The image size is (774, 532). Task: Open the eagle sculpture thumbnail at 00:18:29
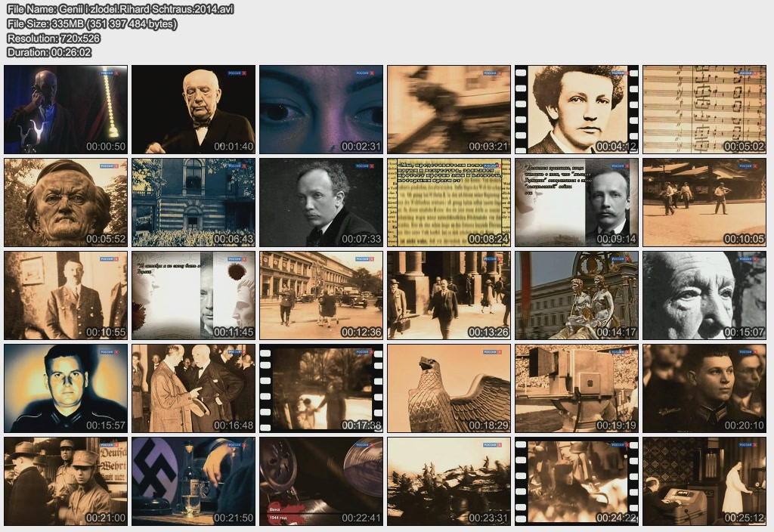coord(449,388)
